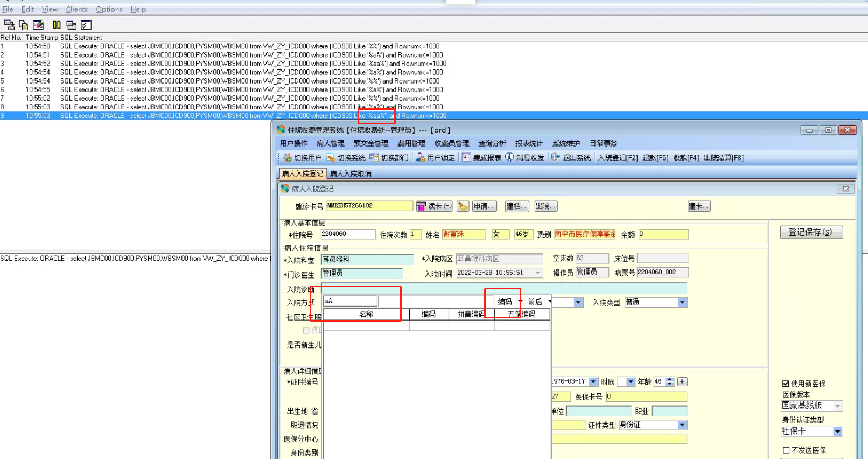This screenshot has height=459, width=868.
Task: Click the 读卡 button
Action: point(435,206)
